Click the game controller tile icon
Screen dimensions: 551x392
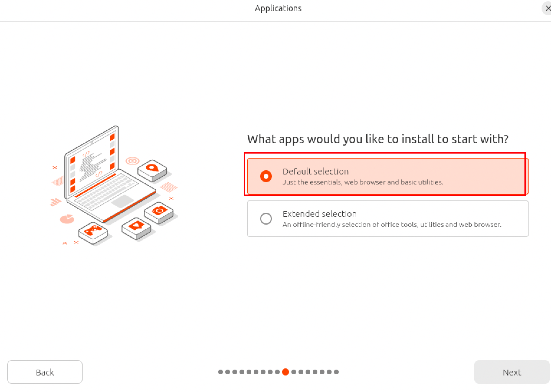click(93, 233)
